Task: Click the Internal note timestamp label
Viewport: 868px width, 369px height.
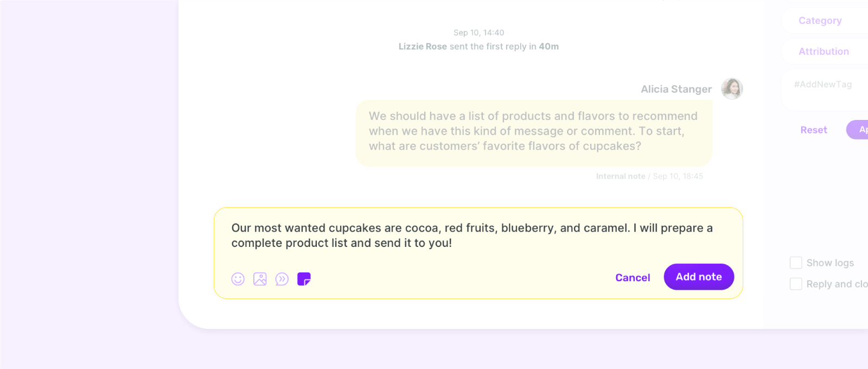Action: [x=649, y=176]
